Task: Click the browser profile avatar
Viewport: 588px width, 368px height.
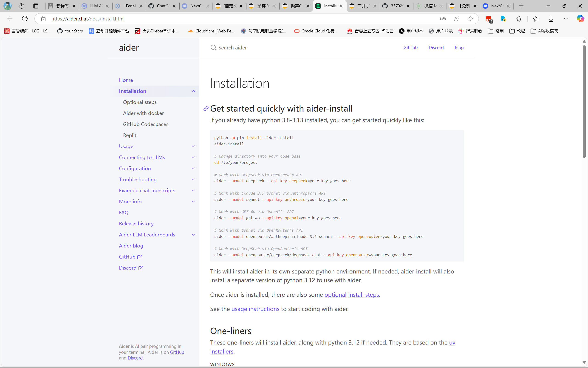Action: tap(8, 6)
